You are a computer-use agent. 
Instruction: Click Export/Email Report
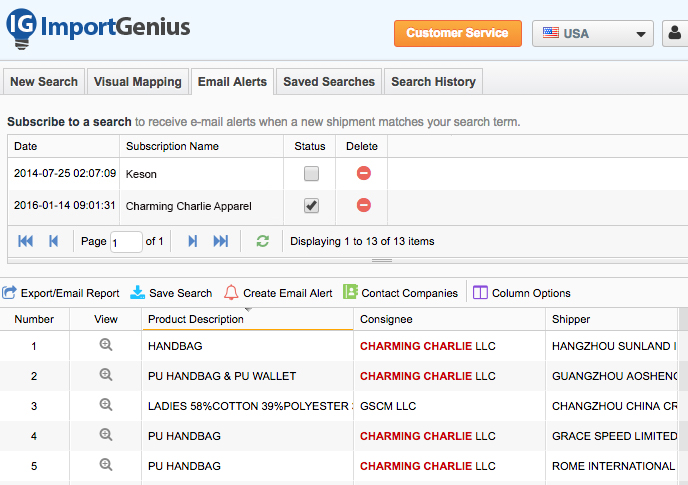tap(61, 293)
